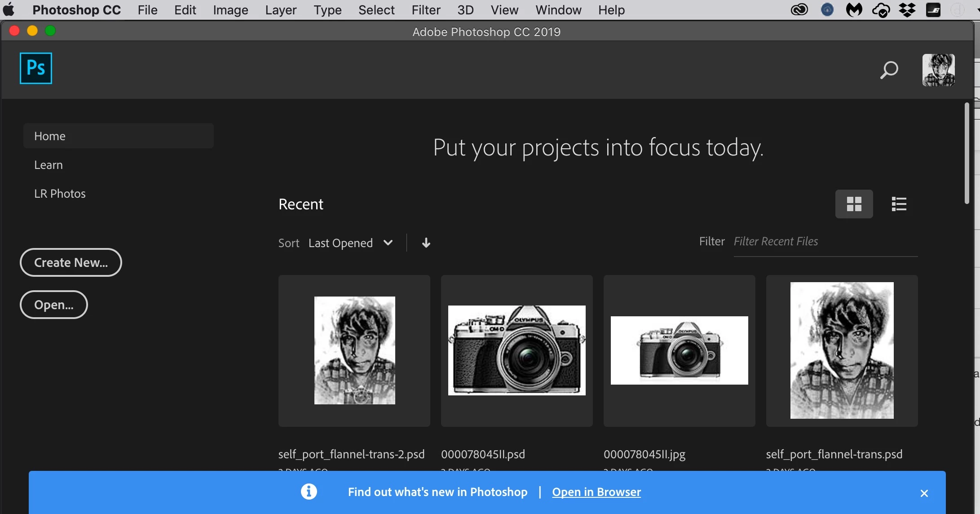Click the Photoshop Ps logo icon

pyautogui.click(x=36, y=68)
